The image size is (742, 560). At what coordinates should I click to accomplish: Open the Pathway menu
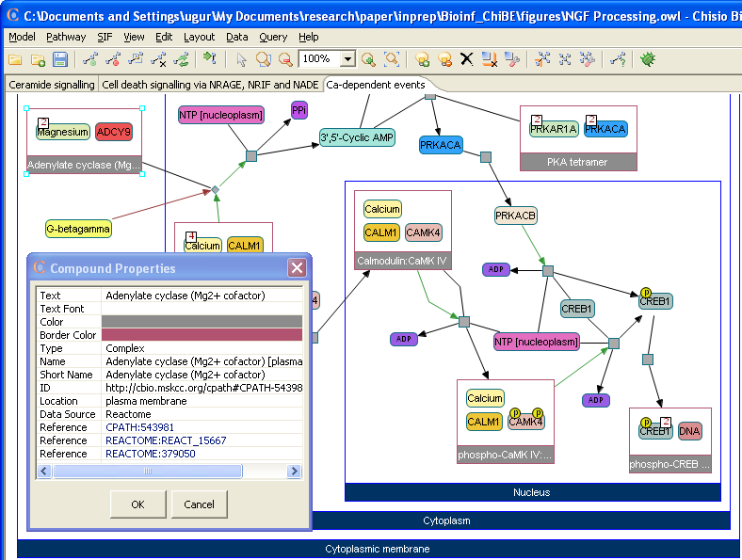point(66,37)
